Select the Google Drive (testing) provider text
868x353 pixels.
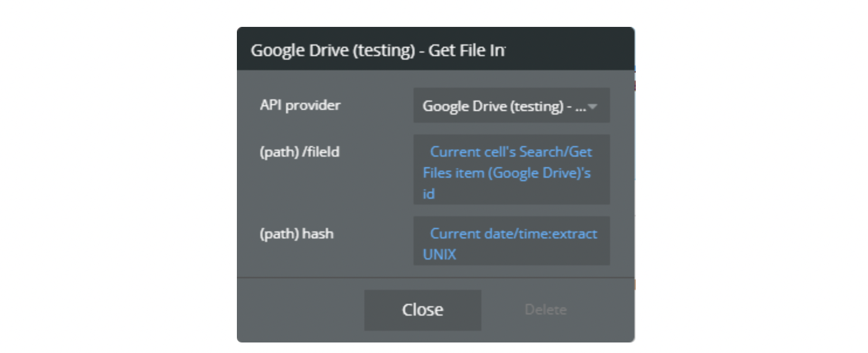(504, 106)
